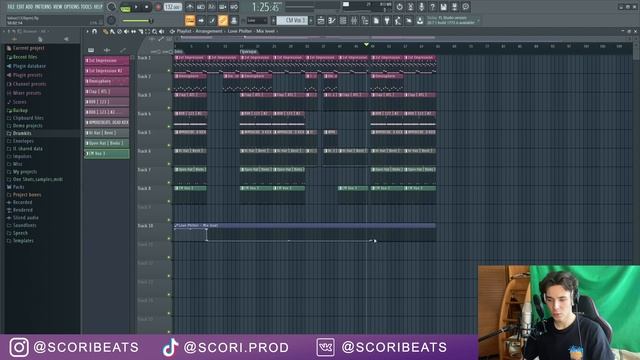This screenshot has width=640, height=360.
Task: Open the project info page icon
Action: [x=376, y=20]
